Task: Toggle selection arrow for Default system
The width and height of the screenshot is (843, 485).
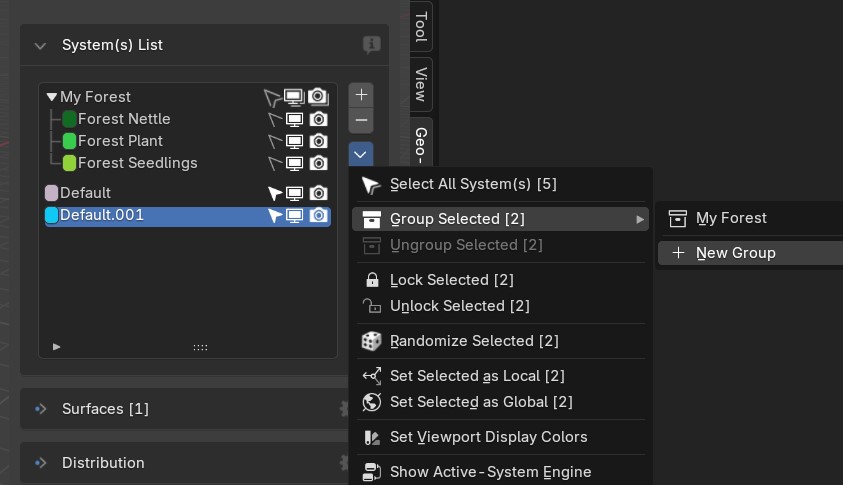Action: pos(275,193)
